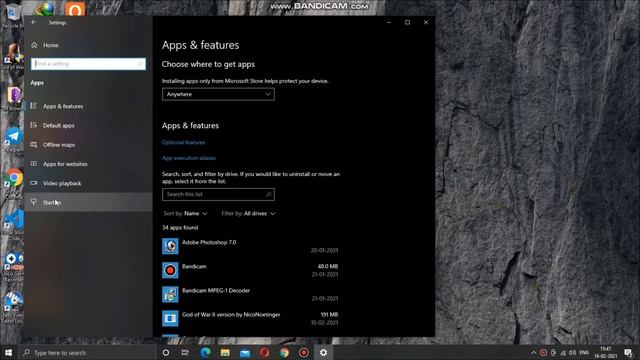Click the Bandicam MPEG-1 Decoder icon
This screenshot has height=360, width=640.
tap(170, 294)
